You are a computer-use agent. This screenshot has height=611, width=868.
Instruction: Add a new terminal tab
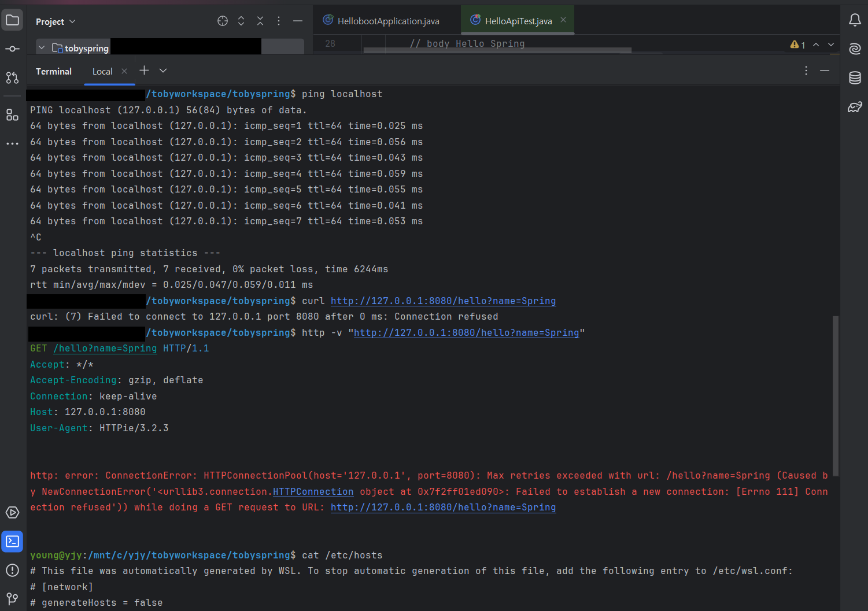[x=144, y=71]
